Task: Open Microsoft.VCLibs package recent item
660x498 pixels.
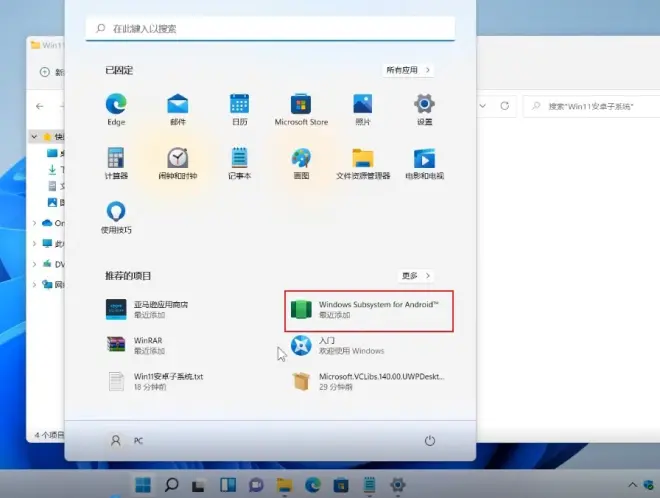Action: point(368,381)
